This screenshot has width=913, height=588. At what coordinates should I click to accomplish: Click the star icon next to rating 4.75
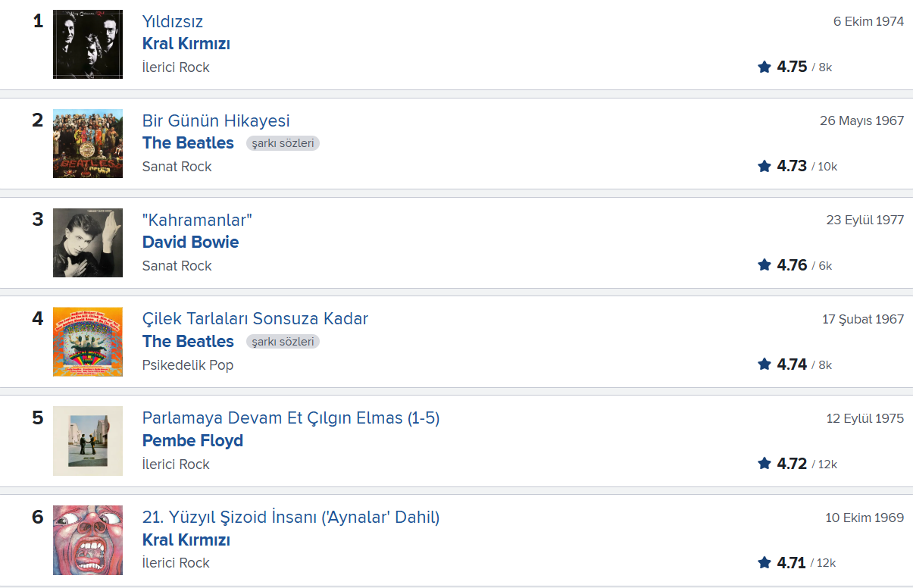pos(764,67)
